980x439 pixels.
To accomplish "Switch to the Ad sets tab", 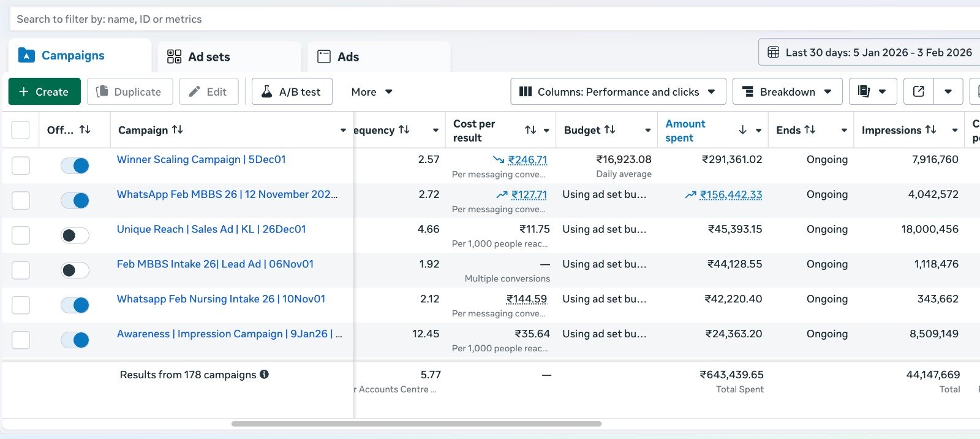I will point(229,56).
